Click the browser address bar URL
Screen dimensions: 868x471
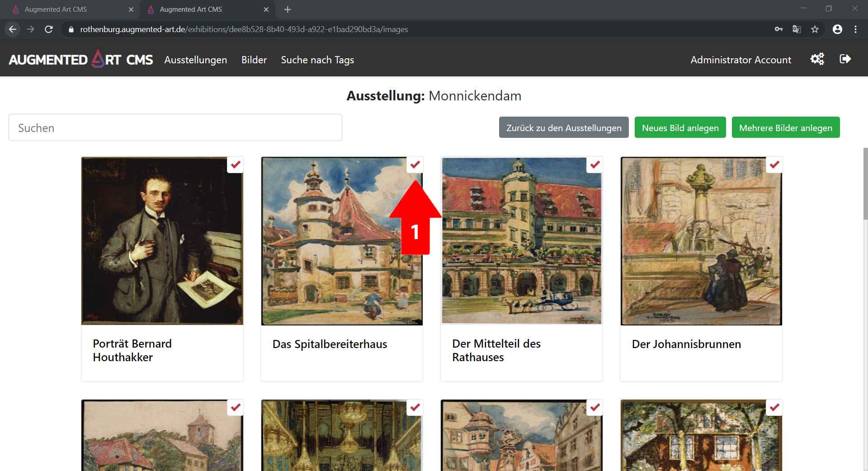pyautogui.click(x=244, y=29)
